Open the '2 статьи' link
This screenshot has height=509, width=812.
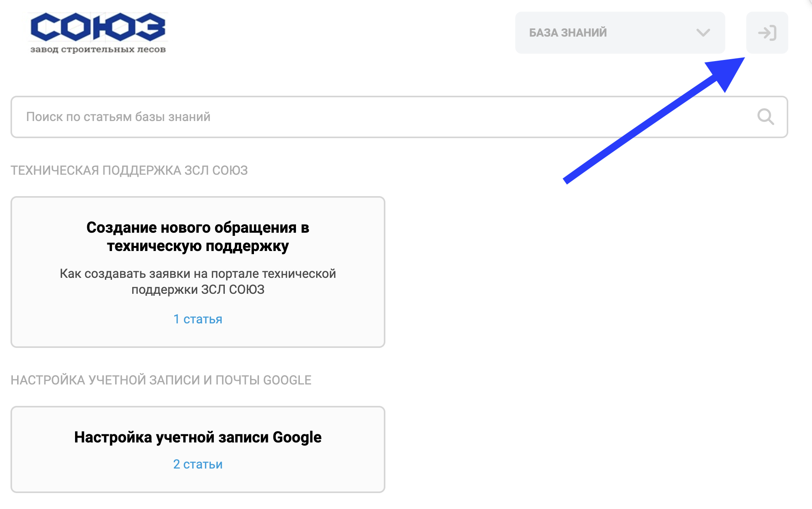click(x=198, y=464)
